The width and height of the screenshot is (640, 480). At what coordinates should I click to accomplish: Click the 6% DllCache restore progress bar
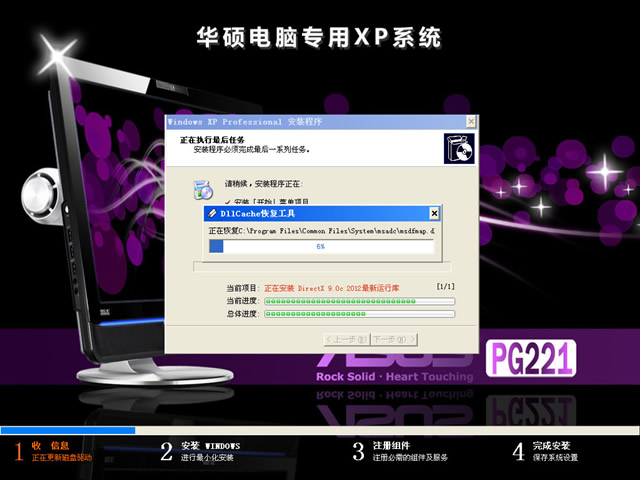tap(321, 247)
